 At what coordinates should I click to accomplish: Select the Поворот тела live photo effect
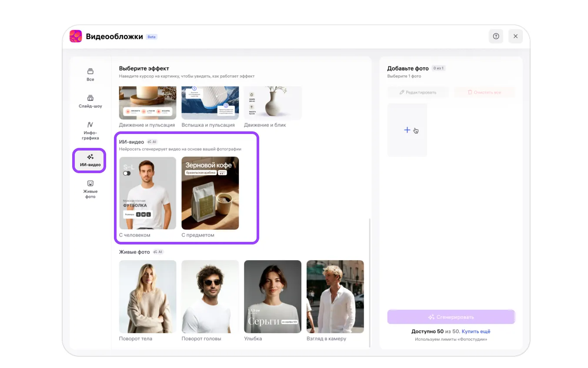click(148, 297)
